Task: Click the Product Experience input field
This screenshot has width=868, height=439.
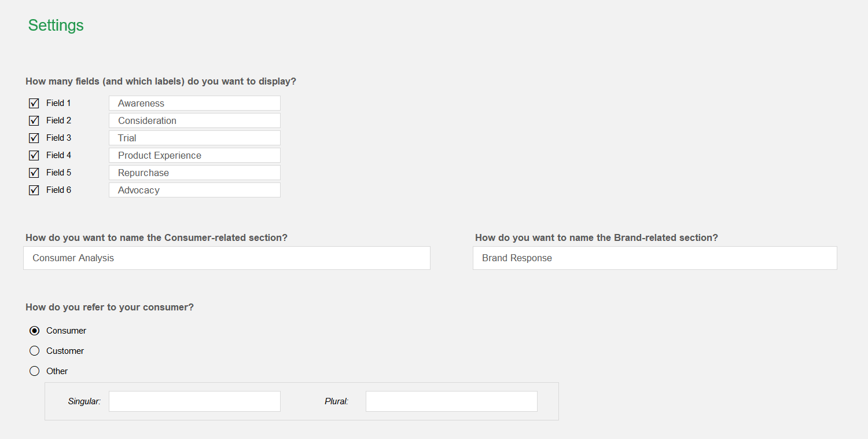Action: click(x=194, y=155)
